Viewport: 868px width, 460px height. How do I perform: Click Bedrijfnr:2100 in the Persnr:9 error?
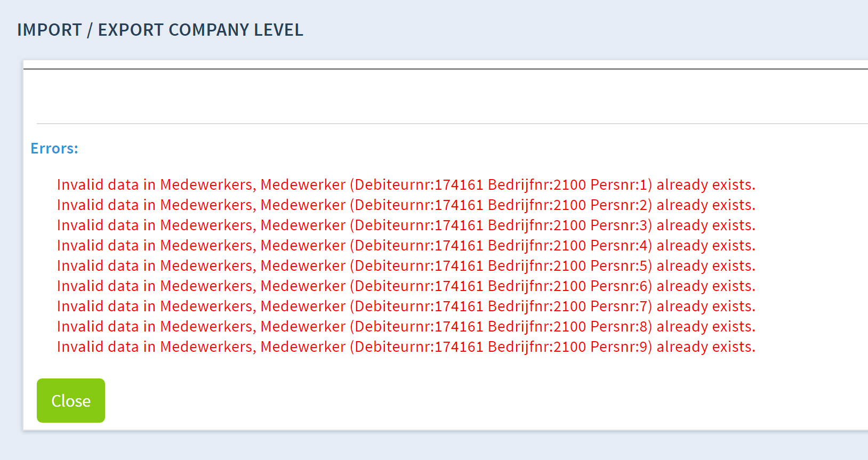pos(537,346)
